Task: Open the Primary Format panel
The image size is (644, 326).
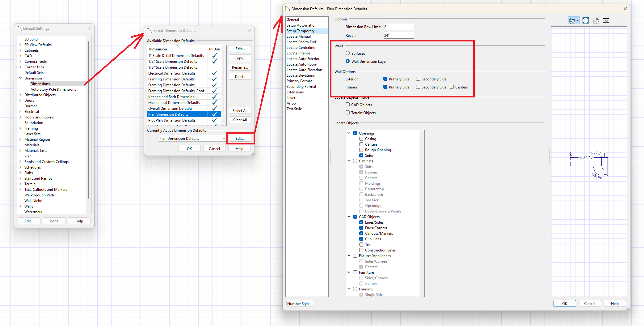Action: click(x=299, y=81)
